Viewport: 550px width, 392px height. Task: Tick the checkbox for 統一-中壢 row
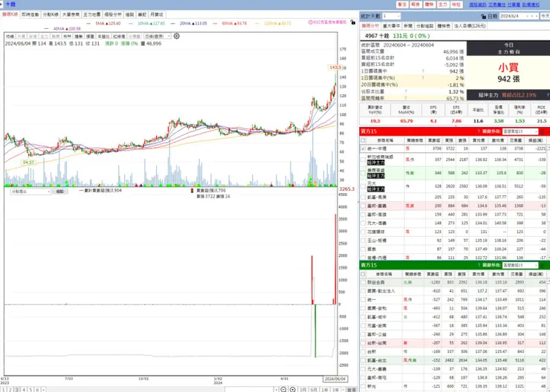click(363, 148)
